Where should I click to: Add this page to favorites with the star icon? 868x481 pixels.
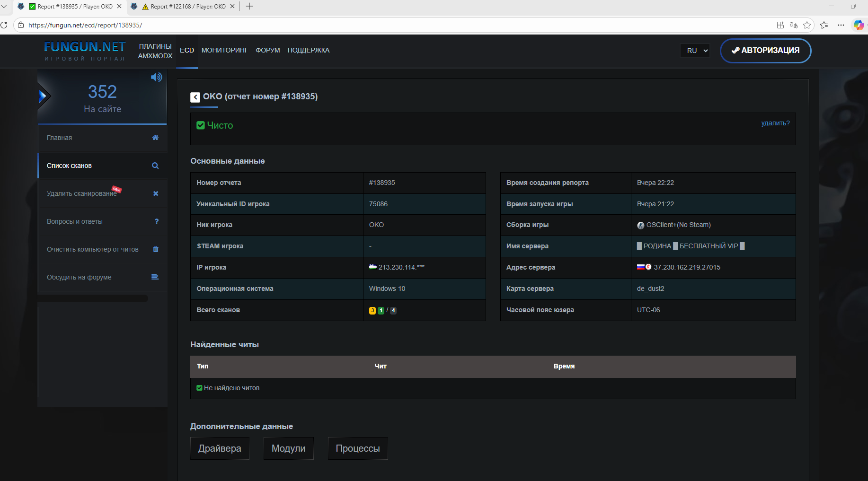click(x=807, y=25)
